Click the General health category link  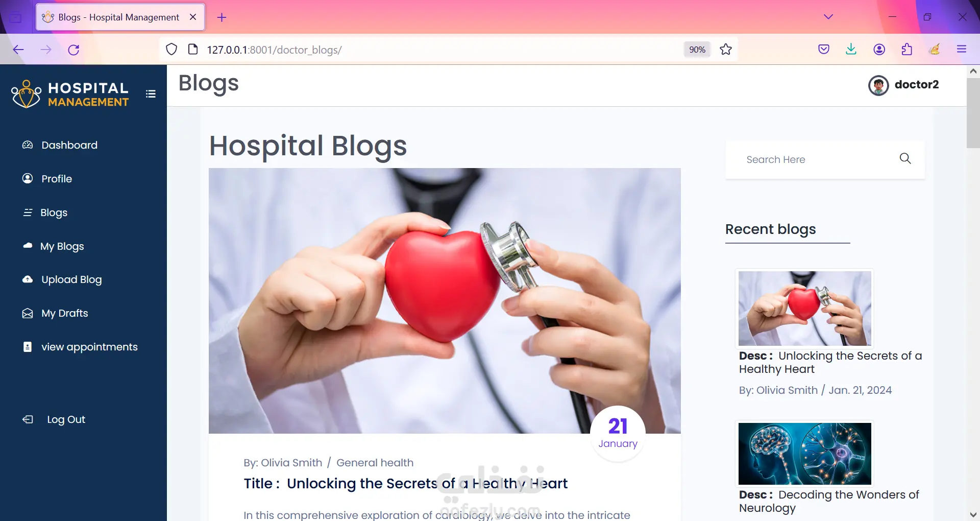[x=375, y=463]
